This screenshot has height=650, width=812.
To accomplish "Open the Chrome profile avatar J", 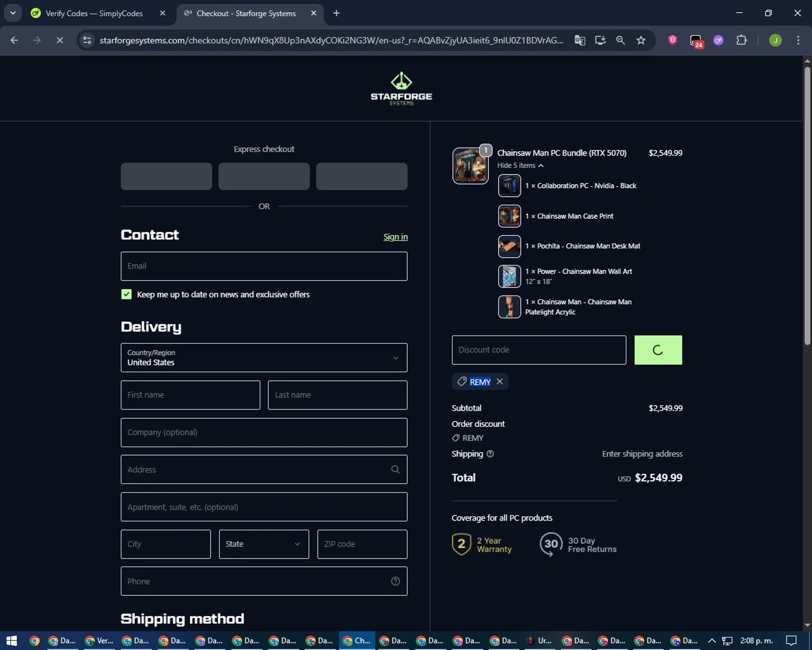I will pyautogui.click(x=775, y=40).
